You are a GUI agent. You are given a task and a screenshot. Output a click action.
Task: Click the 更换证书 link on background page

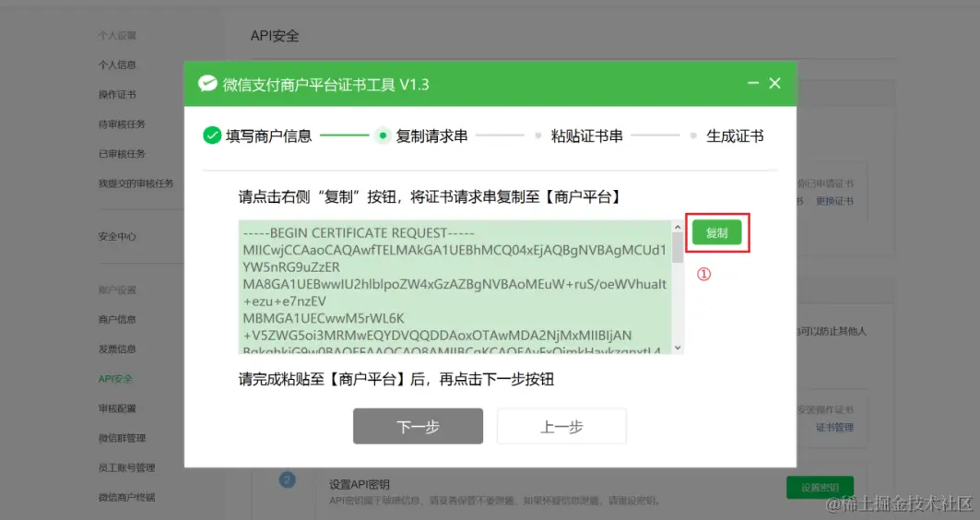point(834,201)
